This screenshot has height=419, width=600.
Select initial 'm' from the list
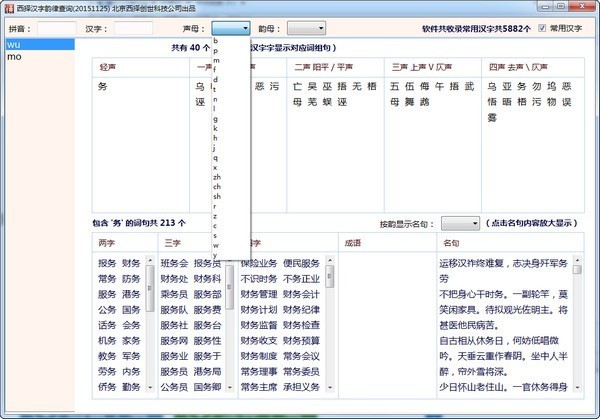coord(217,60)
